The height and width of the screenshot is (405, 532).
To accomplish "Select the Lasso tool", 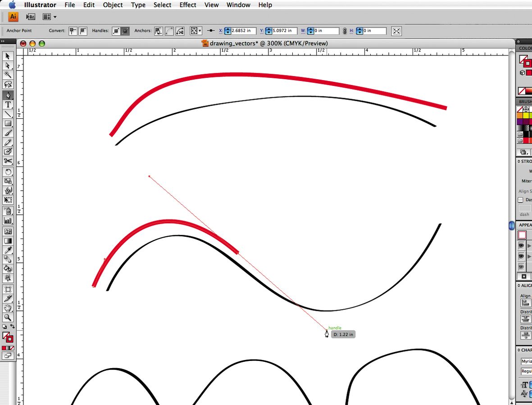I will 8,85.
